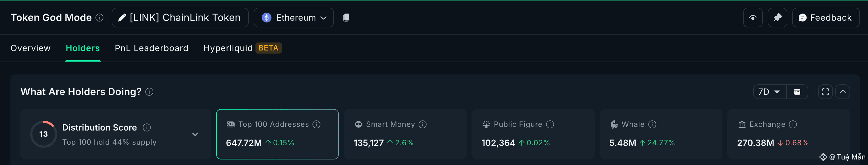Click the fullscreen expand icon

[825, 92]
